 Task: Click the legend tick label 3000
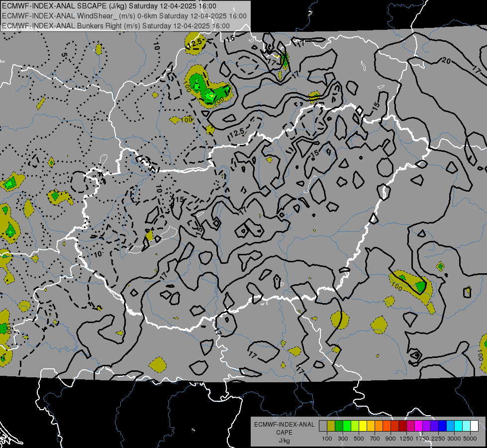[454, 439]
